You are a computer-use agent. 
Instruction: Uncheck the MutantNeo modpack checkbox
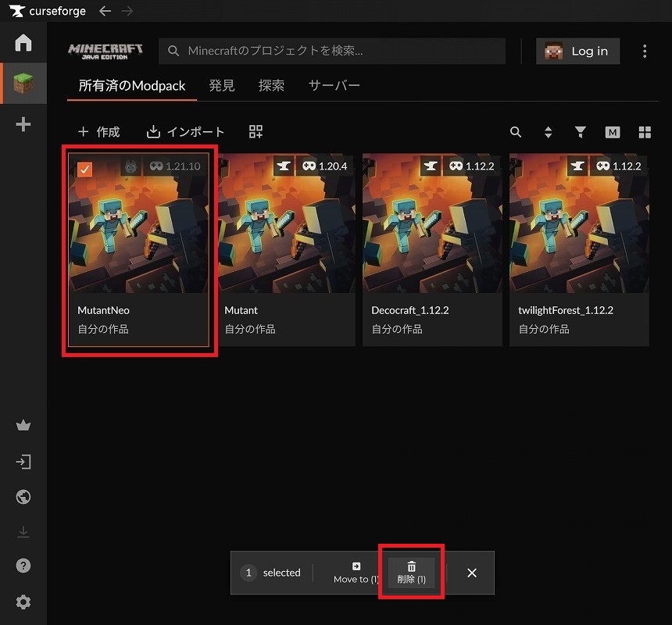click(84, 170)
